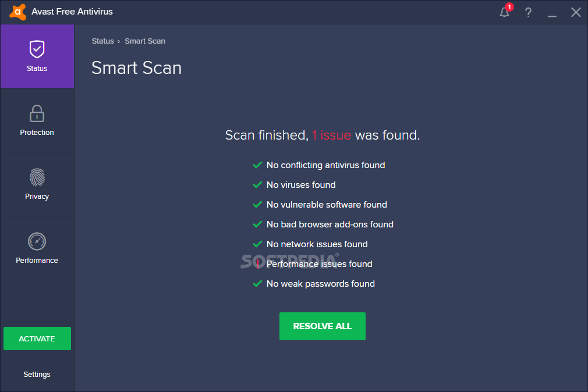588x392 pixels.
Task: Open the Performance section
Action: tap(37, 248)
